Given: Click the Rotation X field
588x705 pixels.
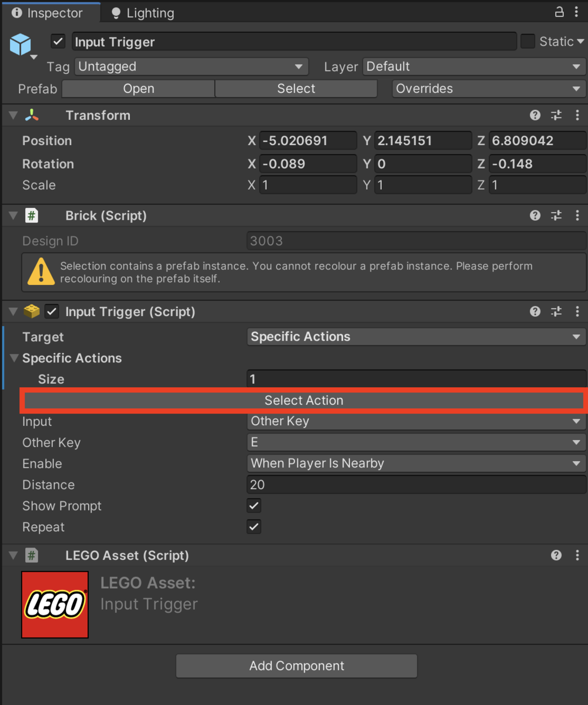Looking at the screenshot, I should point(308,164).
